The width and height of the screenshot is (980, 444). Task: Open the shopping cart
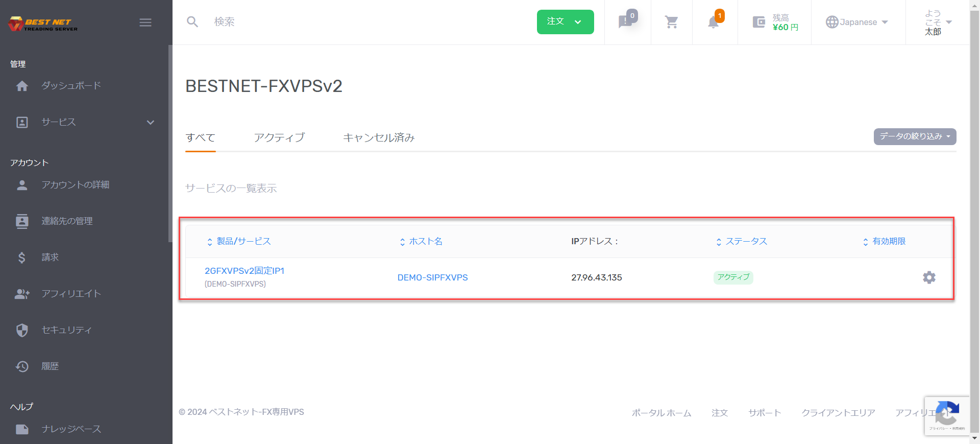point(672,22)
